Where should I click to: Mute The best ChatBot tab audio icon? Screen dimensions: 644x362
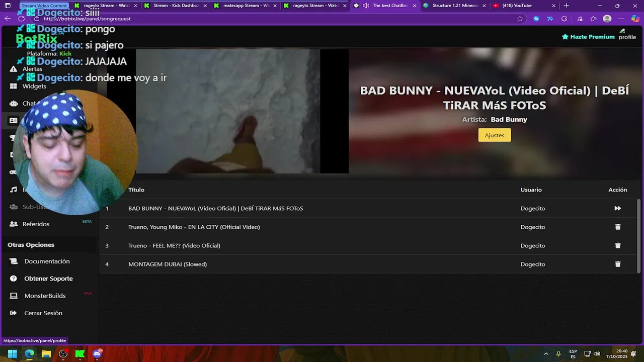pos(366,6)
